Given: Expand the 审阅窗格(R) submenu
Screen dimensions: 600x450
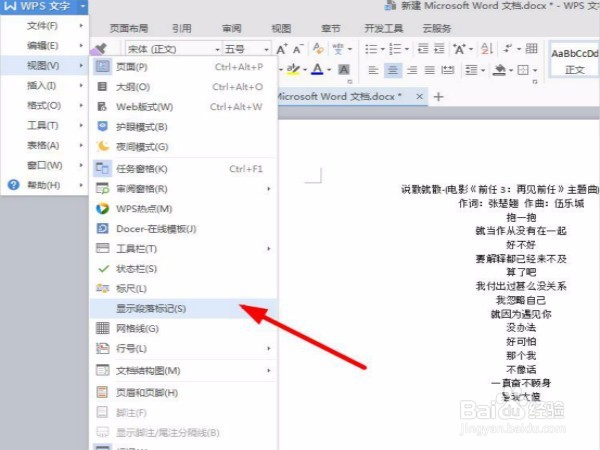Looking at the screenshot, I should 183,189.
